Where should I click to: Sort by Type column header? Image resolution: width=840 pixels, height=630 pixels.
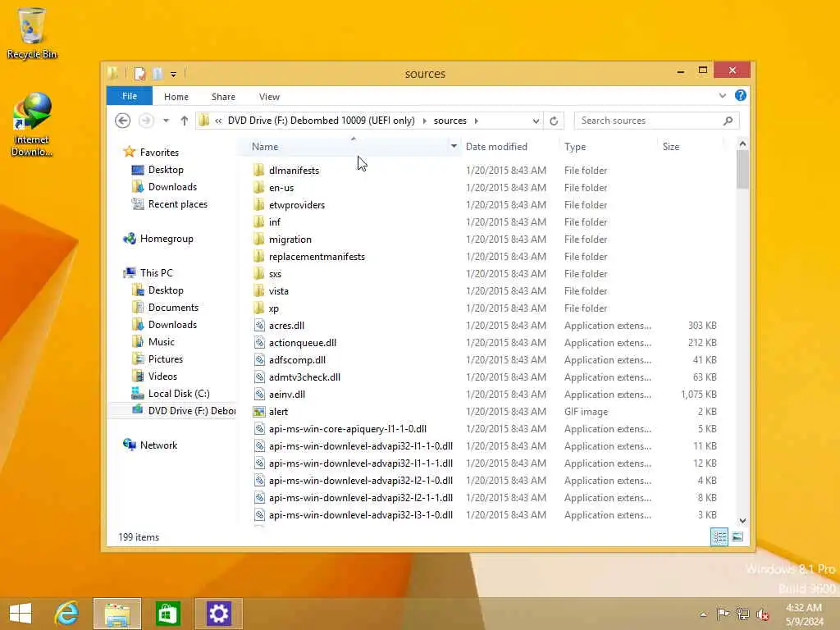pos(575,146)
